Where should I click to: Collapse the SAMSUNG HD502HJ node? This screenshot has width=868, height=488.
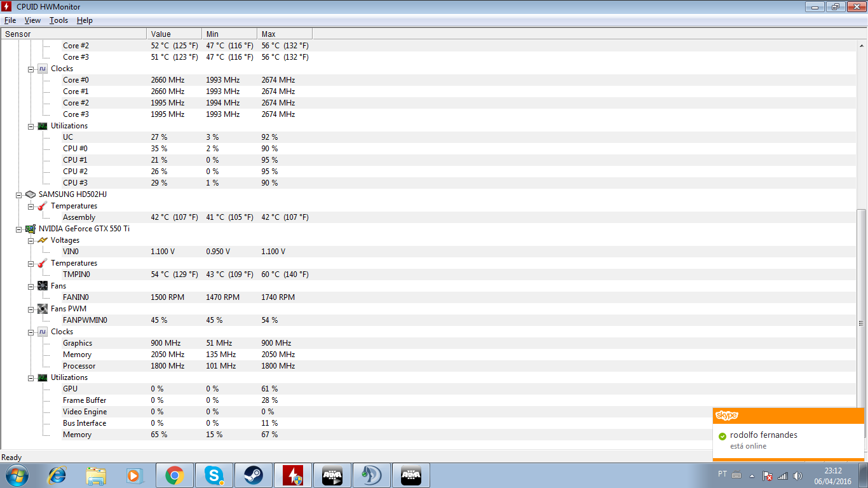coord(19,194)
